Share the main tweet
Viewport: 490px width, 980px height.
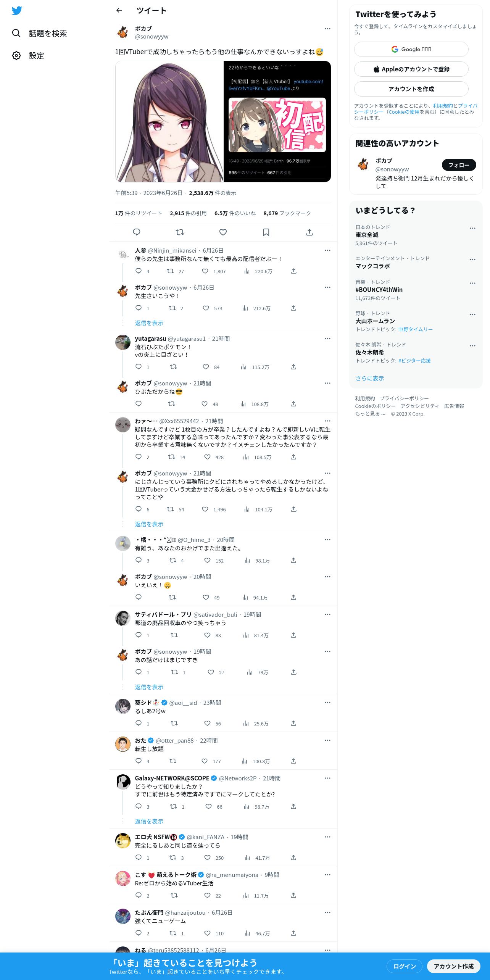click(309, 232)
